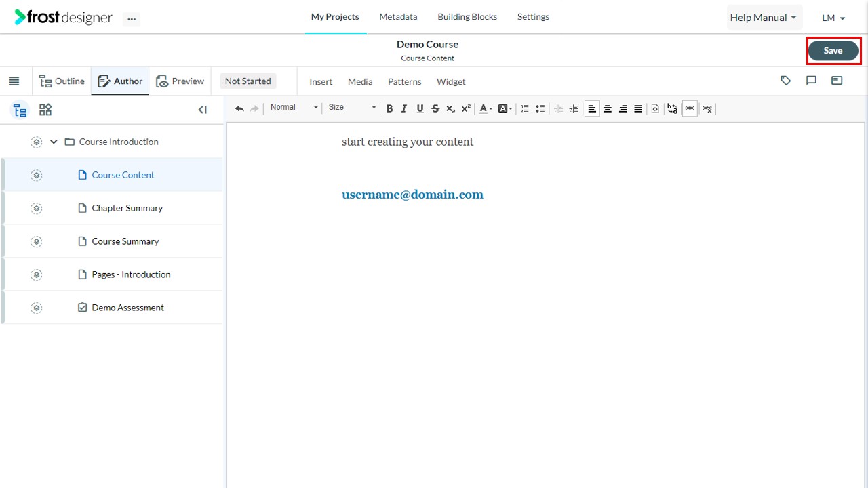Open the Normal paragraph format dropdown
Screen dimensions: 868x488
point(294,108)
